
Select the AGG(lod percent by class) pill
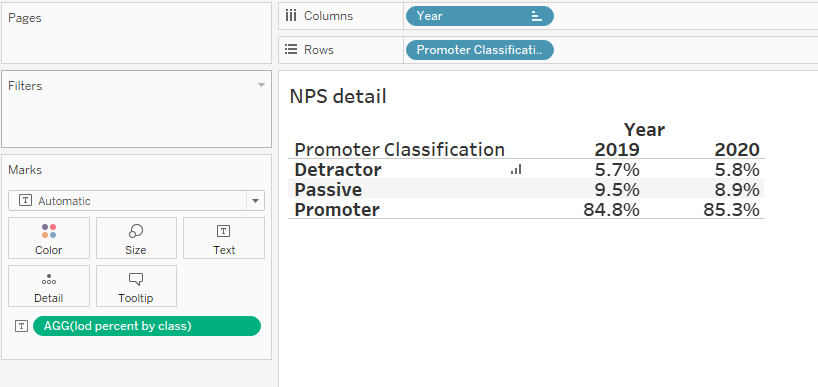click(x=147, y=326)
